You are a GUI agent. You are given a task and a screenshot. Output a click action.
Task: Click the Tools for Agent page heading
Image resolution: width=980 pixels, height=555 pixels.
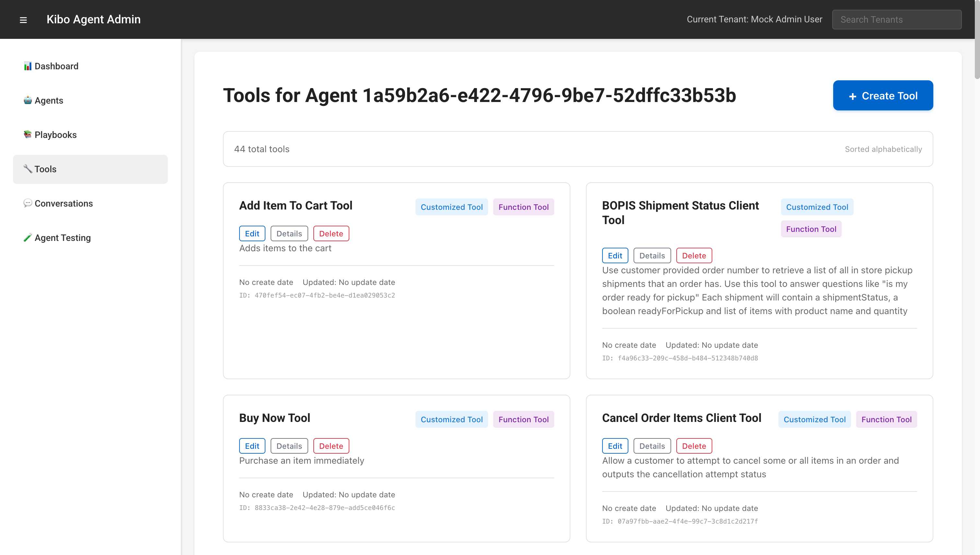pyautogui.click(x=479, y=95)
